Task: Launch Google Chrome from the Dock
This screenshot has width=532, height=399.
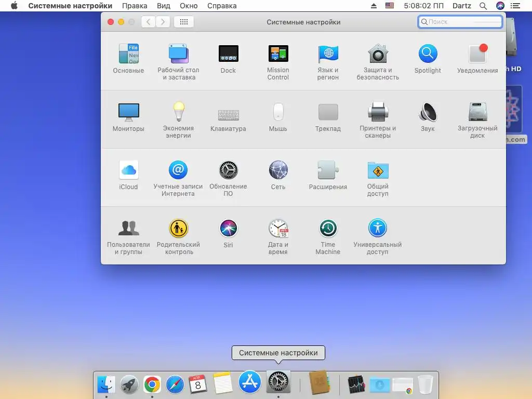Action: click(x=152, y=384)
